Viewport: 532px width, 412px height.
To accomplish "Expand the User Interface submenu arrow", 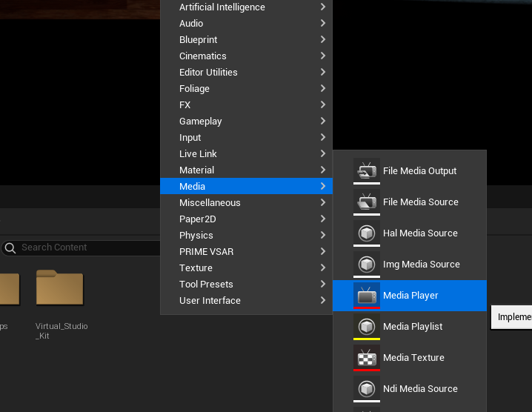I will pyautogui.click(x=323, y=301).
